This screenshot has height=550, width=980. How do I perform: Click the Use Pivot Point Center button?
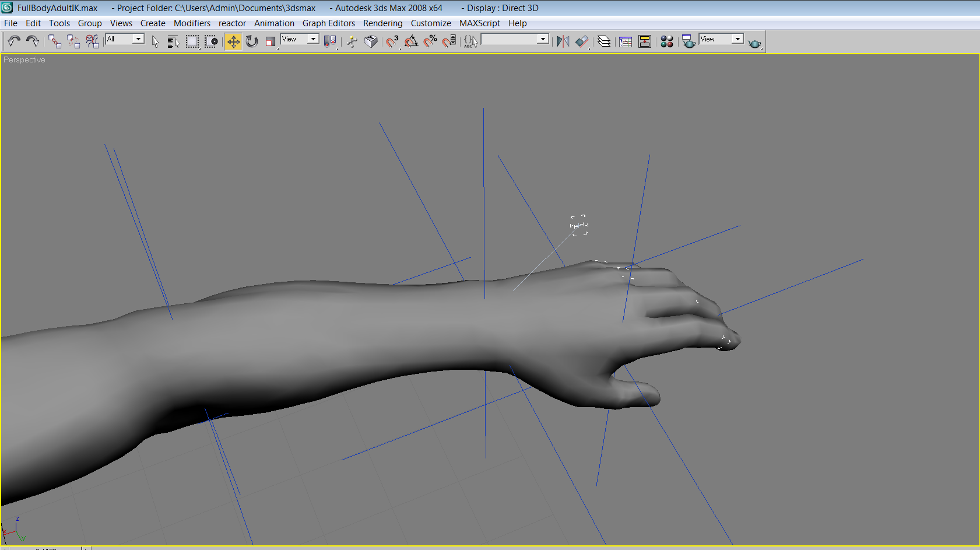pyautogui.click(x=330, y=41)
